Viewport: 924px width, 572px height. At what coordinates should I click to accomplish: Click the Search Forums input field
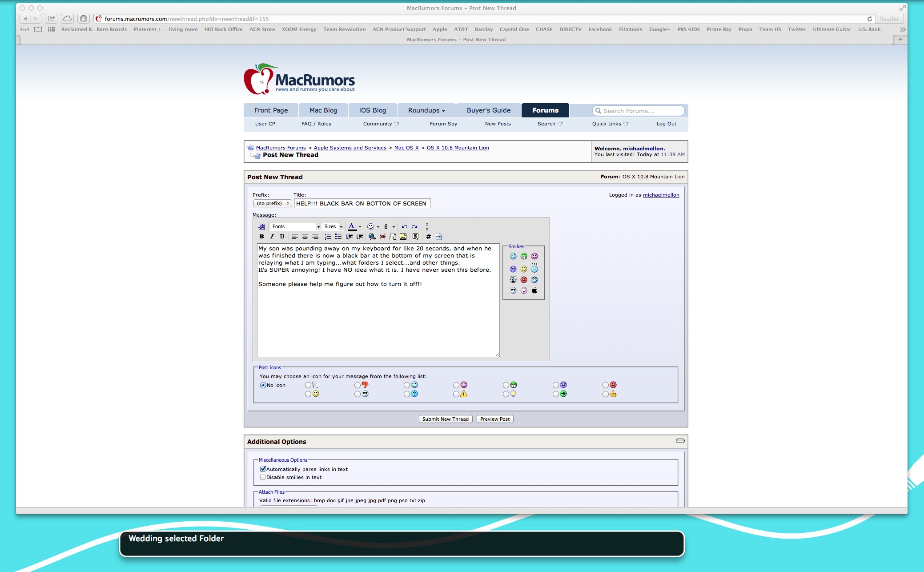click(x=639, y=111)
